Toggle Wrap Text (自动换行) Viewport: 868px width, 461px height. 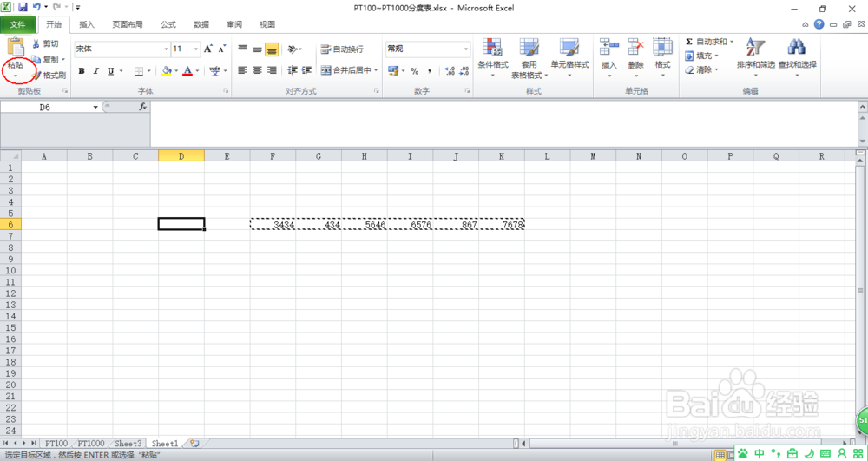coord(342,49)
